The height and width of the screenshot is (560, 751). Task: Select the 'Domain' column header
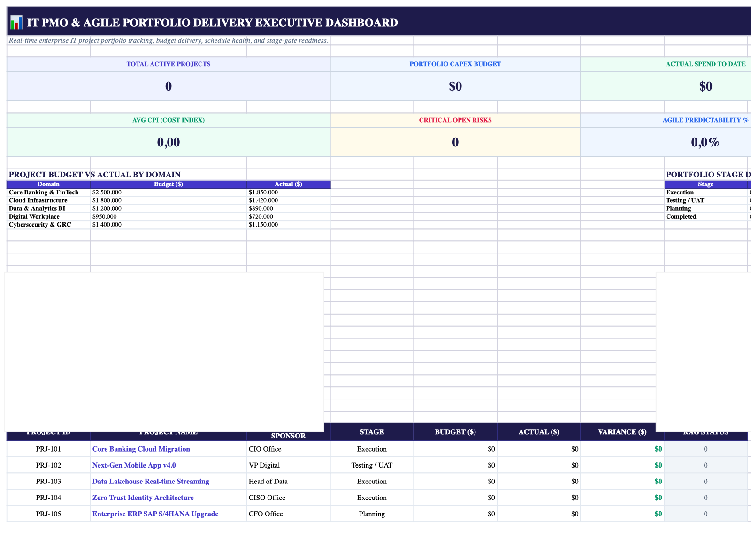click(x=48, y=184)
